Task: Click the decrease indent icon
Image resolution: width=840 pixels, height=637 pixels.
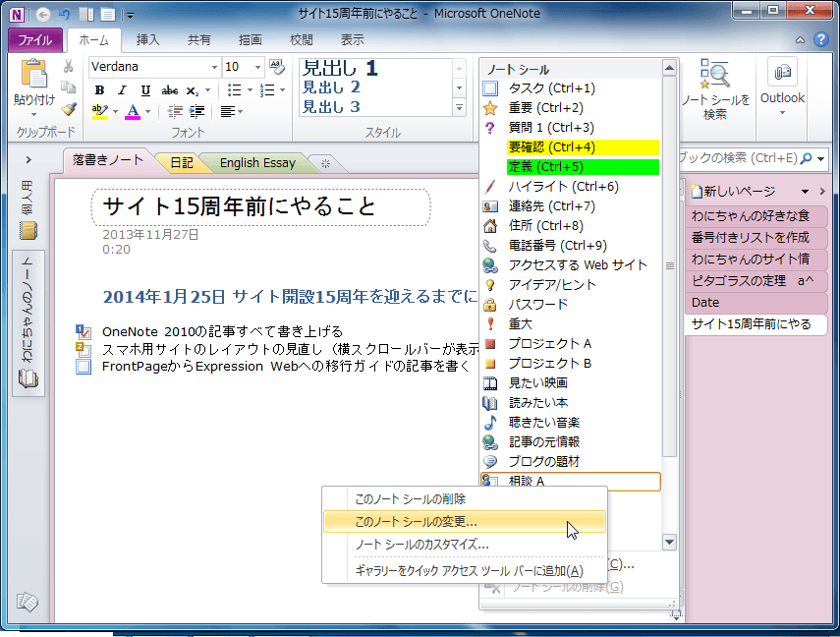Action: tap(175, 111)
